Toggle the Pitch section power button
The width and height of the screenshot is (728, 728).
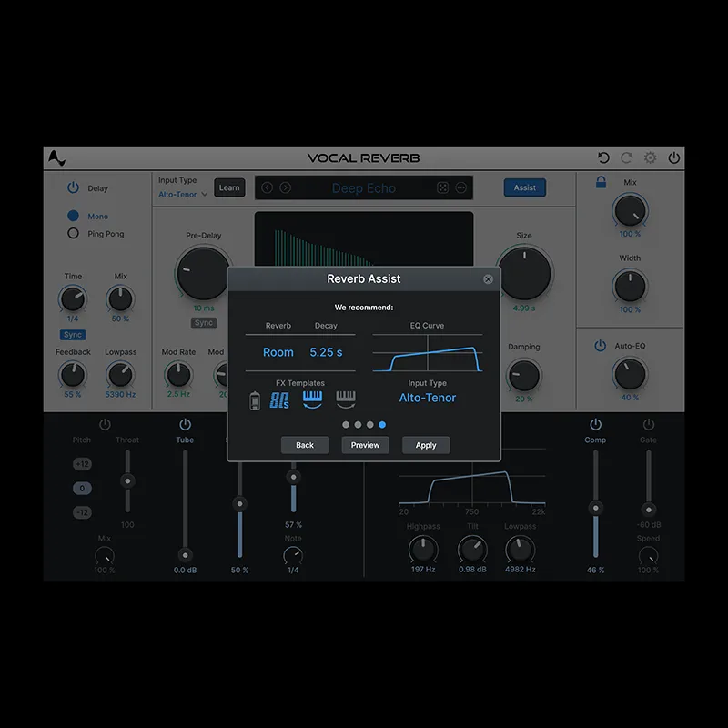pos(105,424)
